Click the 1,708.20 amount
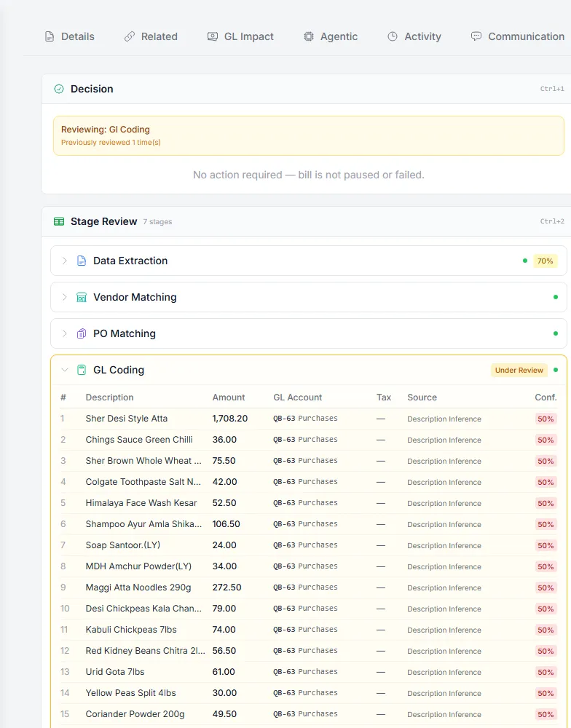This screenshot has height=728, width=571. coord(230,419)
